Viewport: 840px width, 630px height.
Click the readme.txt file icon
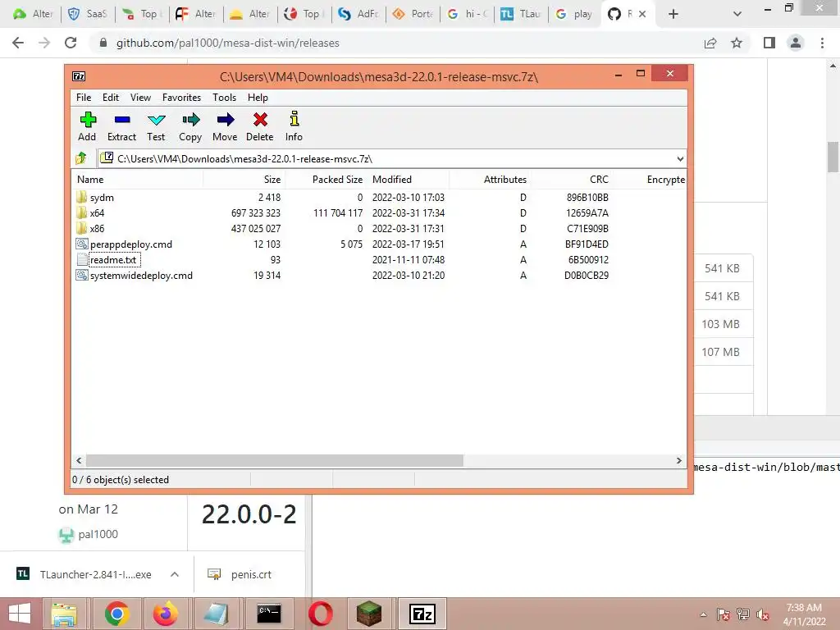point(81,259)
